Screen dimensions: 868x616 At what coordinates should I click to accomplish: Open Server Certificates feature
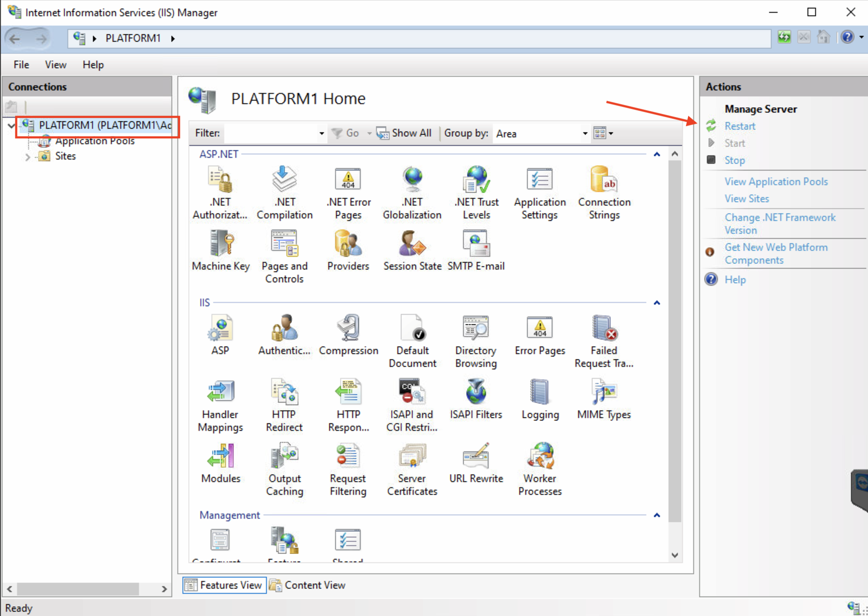(412, 469)
